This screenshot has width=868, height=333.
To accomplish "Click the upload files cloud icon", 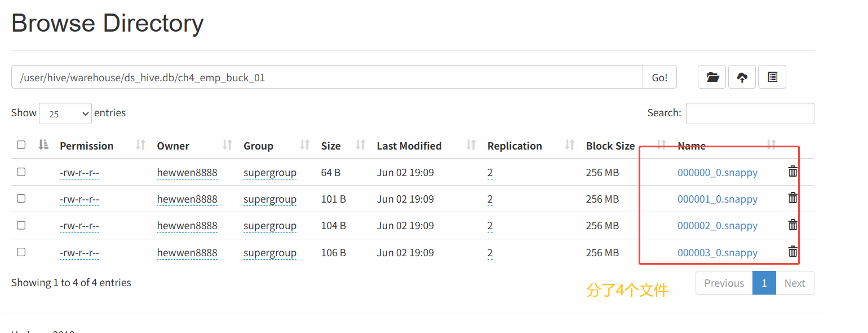I will pos(742,77).
